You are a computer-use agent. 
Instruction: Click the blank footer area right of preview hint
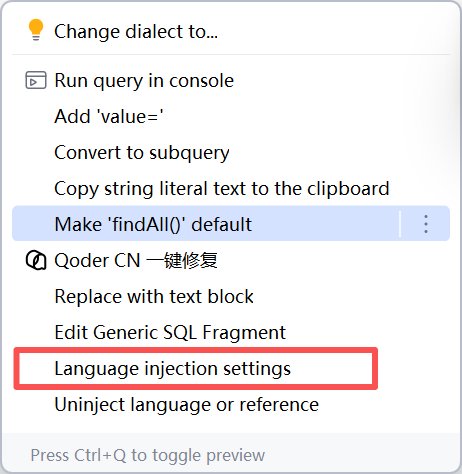pyautogui.click(x=360, y=455)
